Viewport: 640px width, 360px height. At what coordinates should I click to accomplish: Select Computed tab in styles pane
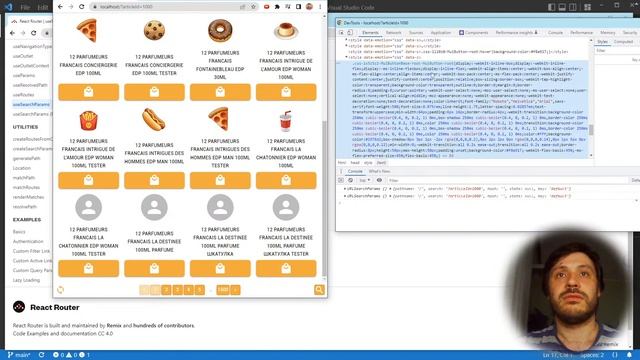coord(623,42)
